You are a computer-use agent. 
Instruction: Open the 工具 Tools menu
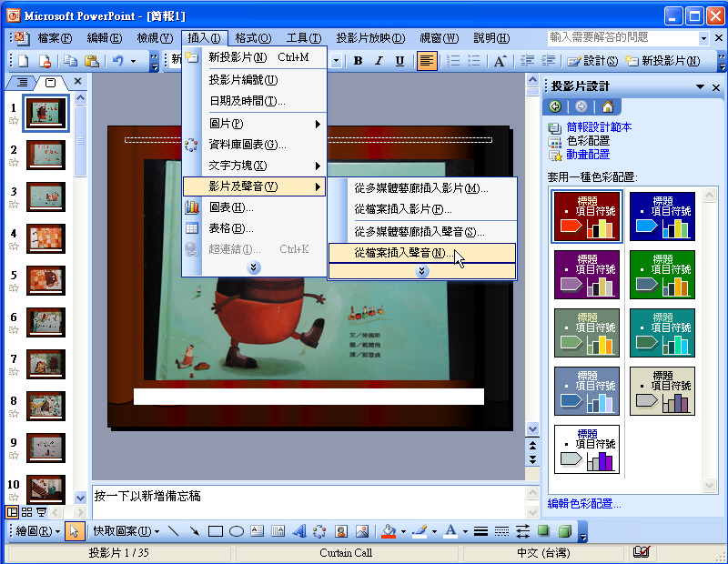coord(304,38)
